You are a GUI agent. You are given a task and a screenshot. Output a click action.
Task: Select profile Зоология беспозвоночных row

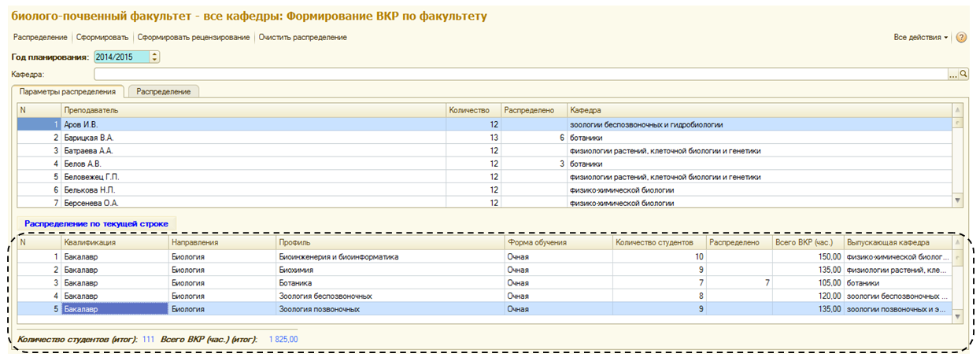click(x=484, y=296)
